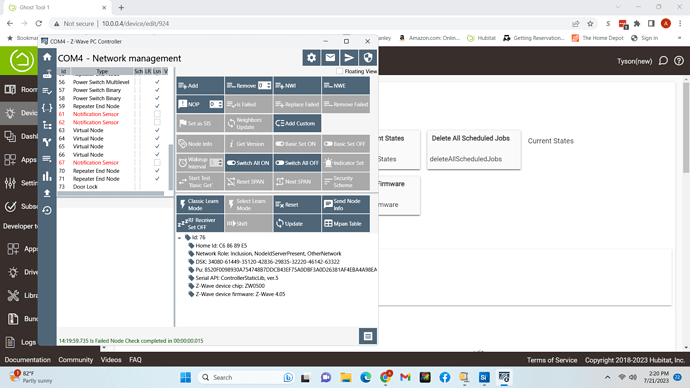Click the Mpan Table button
This screenshot has height=388, width=690.
pos(345,223)
